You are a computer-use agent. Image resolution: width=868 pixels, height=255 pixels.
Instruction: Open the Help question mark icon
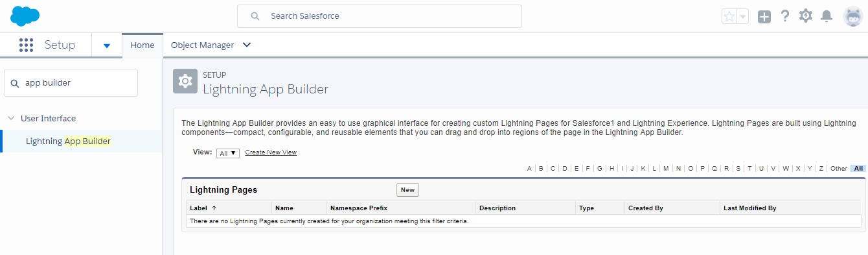point(785,16)
